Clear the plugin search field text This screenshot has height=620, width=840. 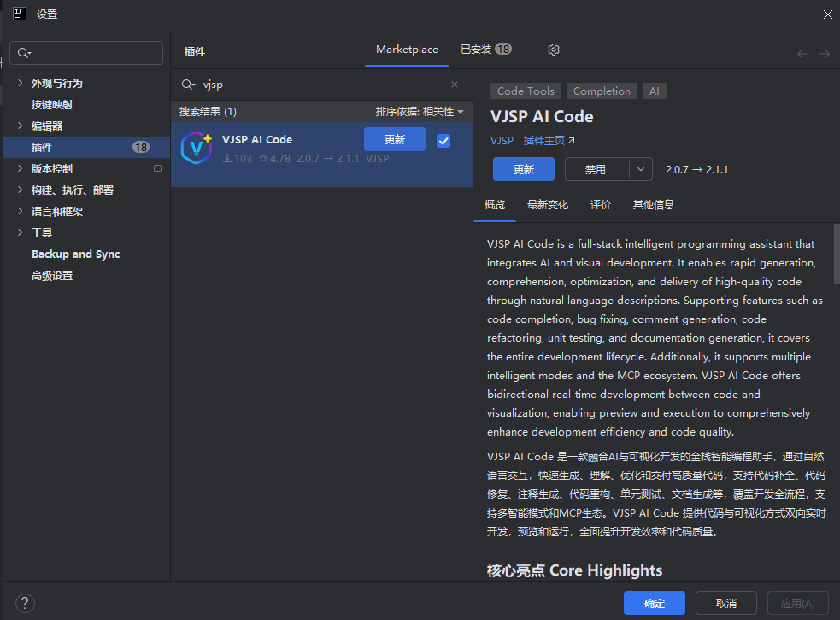pyautogui.click(x=455, y=85)
